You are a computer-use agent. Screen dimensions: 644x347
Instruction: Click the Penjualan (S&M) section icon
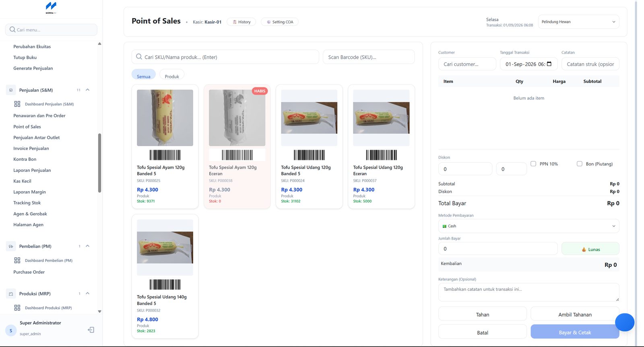click(11, 90)
